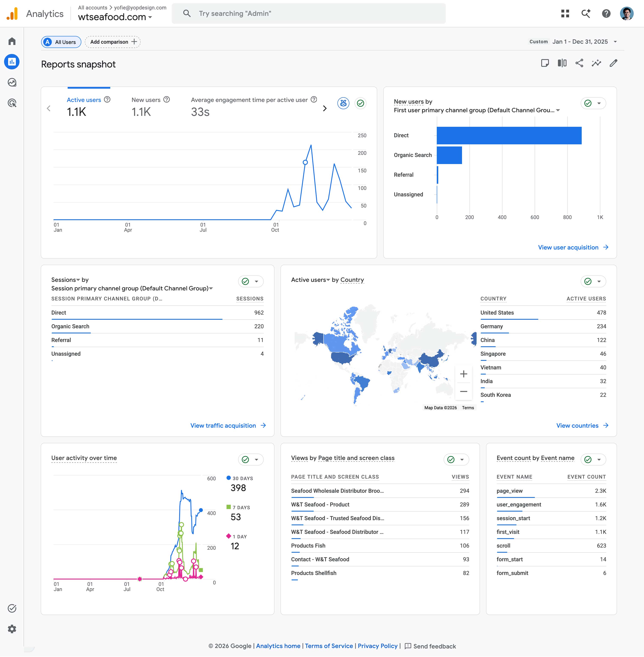
Task: Open the wtseafood.com property selector
Action: pyautogui.click(x=115, y=17)
